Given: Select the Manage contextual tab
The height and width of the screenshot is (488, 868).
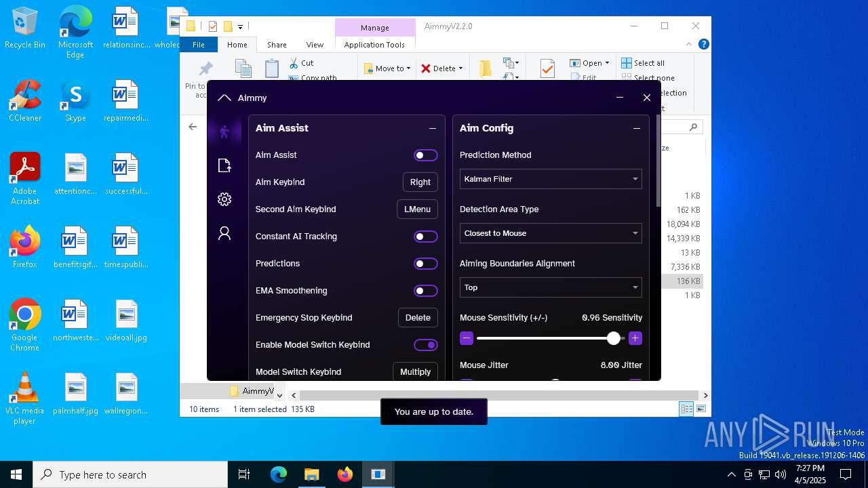Looking at the screenshot, I should pos(375,28).
